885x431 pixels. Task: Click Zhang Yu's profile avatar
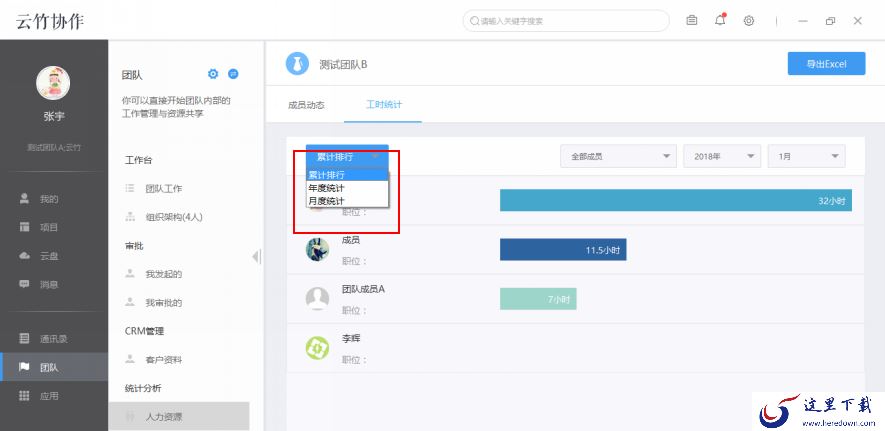pos(53,83)
